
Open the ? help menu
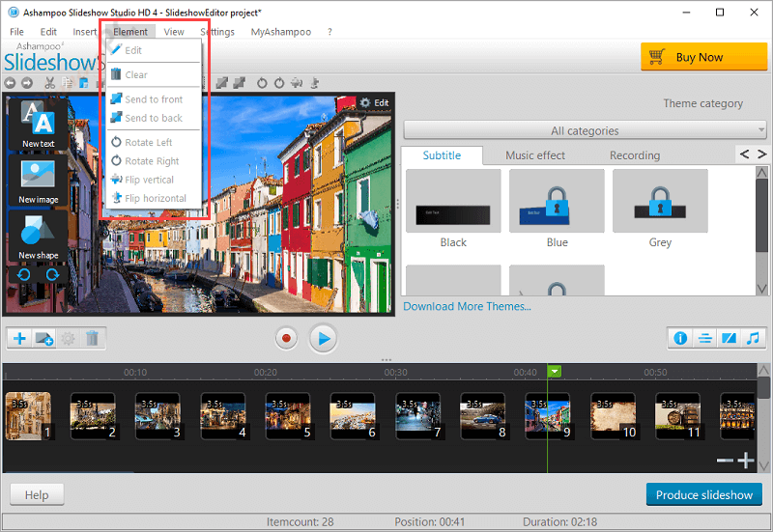329,32
